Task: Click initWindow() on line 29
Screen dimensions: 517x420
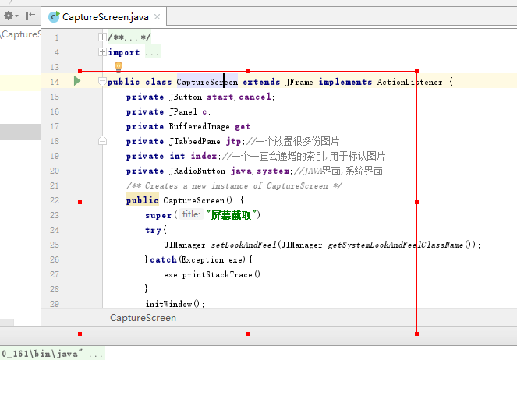Action: [173, 303]
